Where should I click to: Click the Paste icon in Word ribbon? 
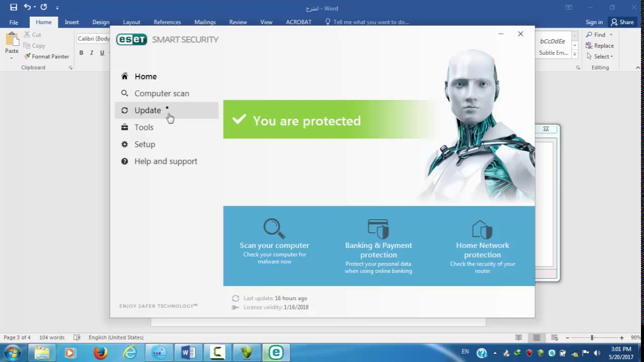(12, 39)
